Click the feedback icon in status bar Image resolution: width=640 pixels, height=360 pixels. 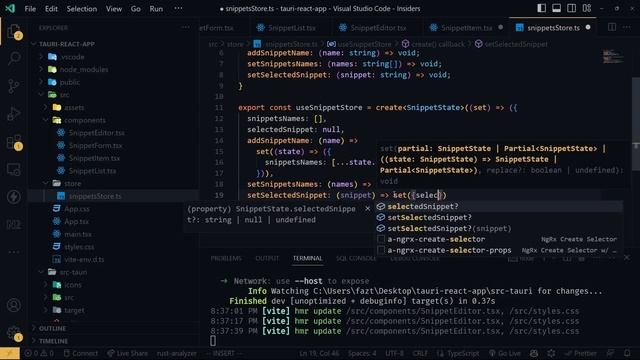click(610, 353)
